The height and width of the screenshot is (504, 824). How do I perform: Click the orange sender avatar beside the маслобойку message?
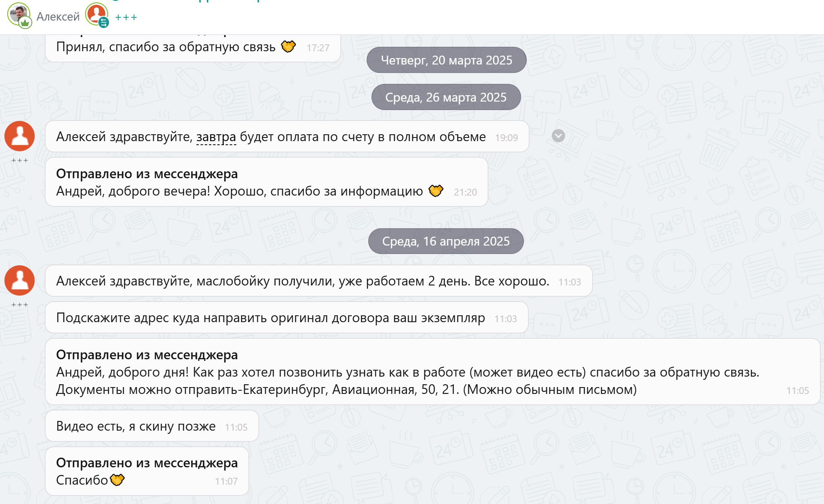click(x=19, y=280)
